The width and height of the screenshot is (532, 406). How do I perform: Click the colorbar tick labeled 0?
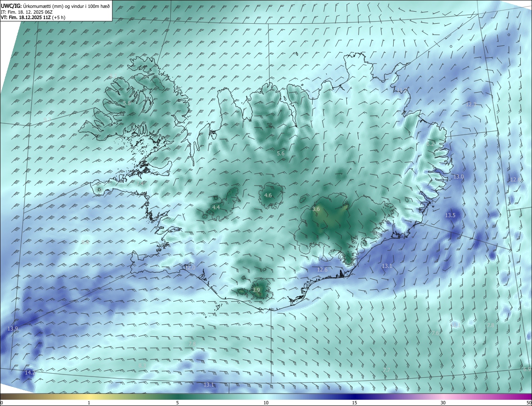[x=2, y=403]
